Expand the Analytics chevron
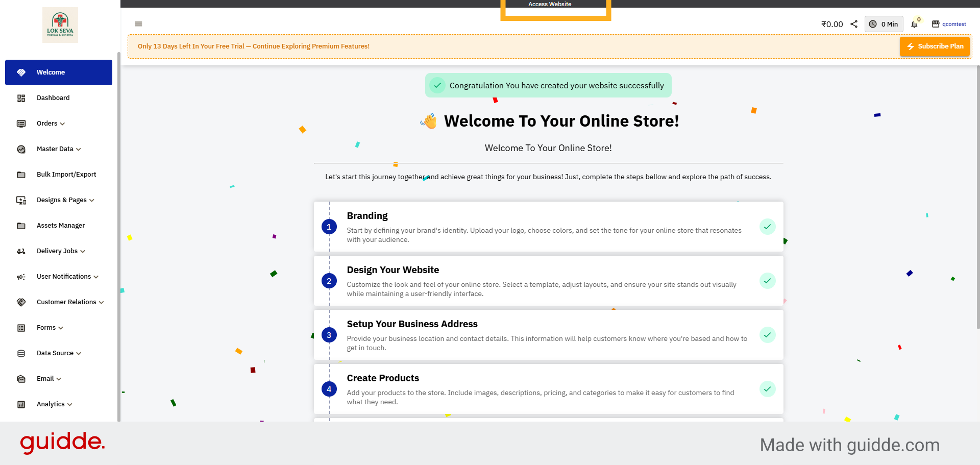 pyautogui.click(x=70, y=405)
